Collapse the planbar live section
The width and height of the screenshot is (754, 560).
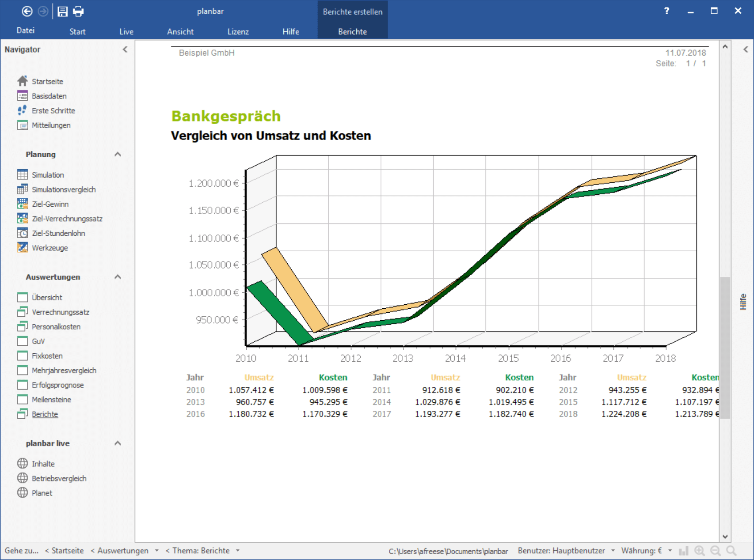pyautogui.click(x=118, y=443)
